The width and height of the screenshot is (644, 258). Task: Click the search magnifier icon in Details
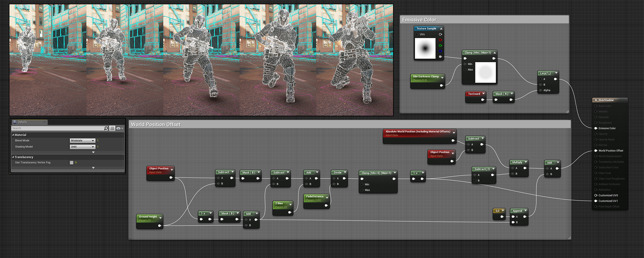[x=106, y=128]
